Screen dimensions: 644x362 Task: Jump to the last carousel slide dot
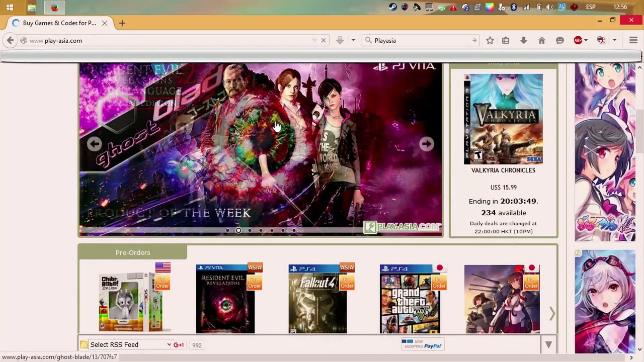click(x=294, y=231)
